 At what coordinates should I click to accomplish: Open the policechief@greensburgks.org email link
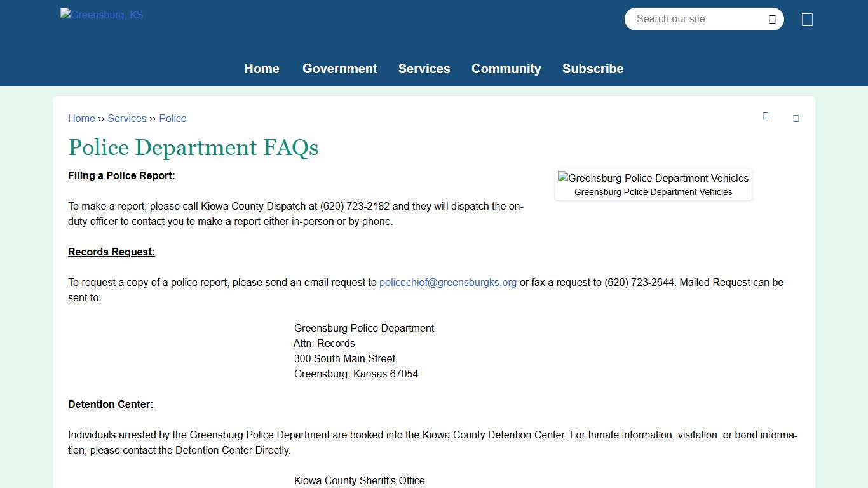447,282
